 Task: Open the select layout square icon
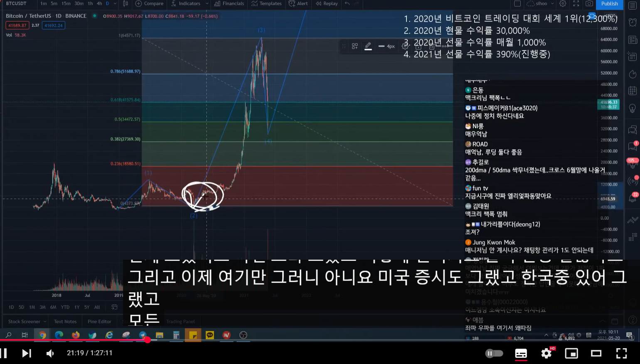point(517,4)
